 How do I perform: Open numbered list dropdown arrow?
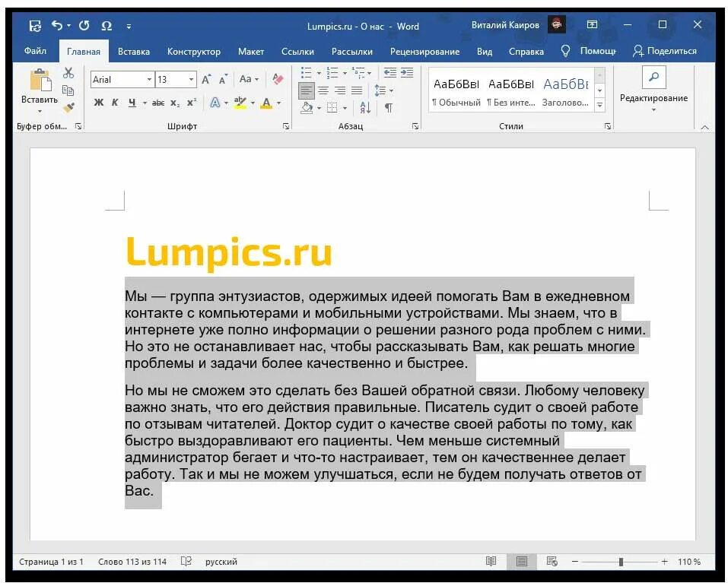pos(345,73)
